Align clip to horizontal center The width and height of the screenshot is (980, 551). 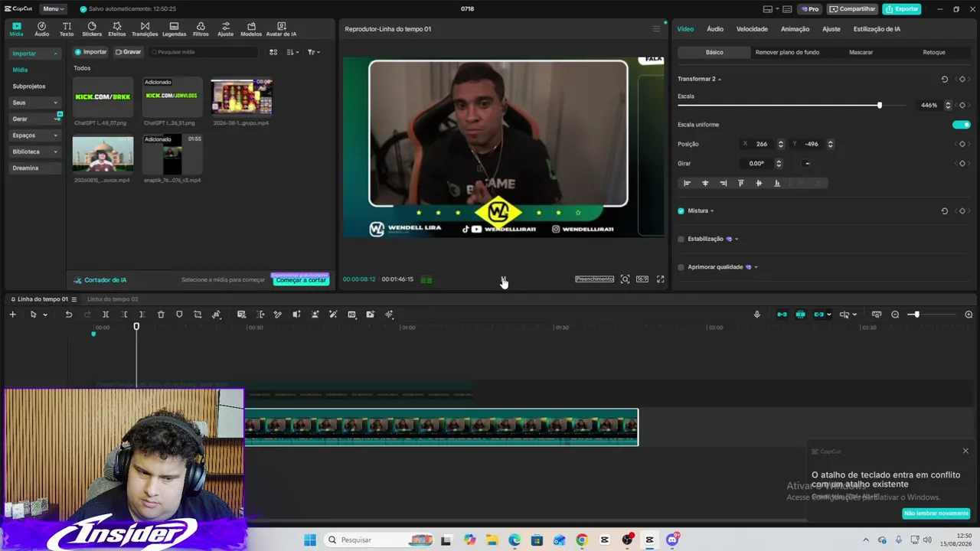705,183
